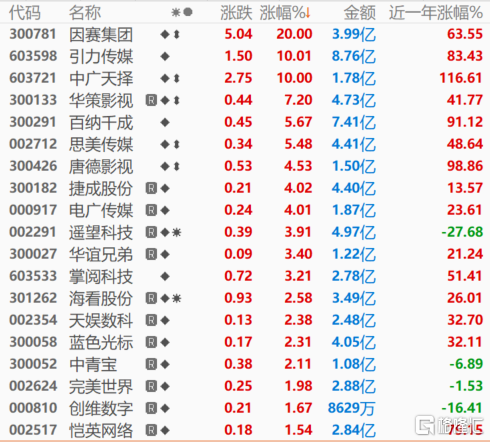Sort by the 金额 column header

360,13
